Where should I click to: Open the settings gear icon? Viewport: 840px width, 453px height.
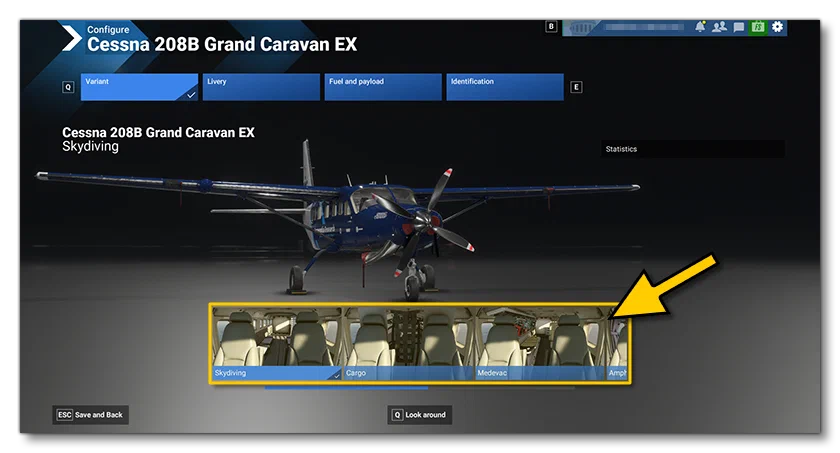pos(777,27)
